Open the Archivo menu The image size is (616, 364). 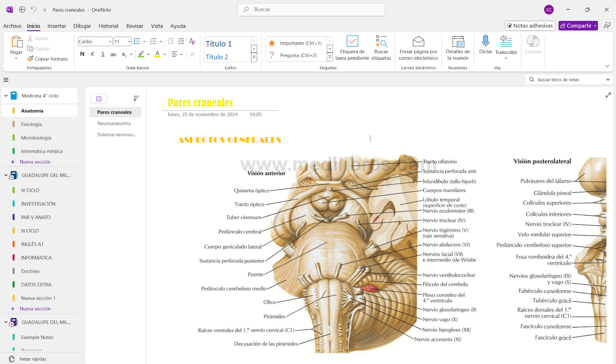pos(12,26)
